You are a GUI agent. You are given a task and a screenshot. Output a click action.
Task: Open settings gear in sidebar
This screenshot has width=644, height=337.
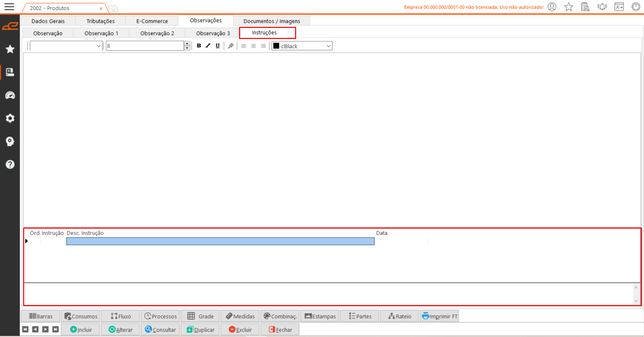[10, 118]
